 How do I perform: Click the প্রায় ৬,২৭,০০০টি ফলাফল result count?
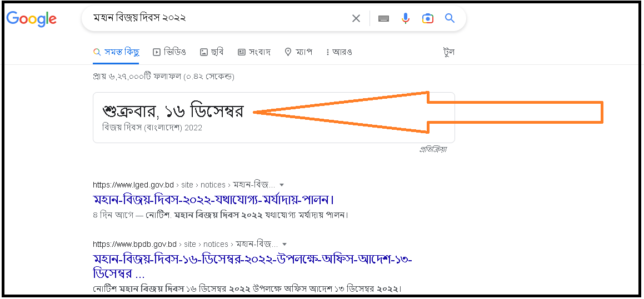[163, 77]
